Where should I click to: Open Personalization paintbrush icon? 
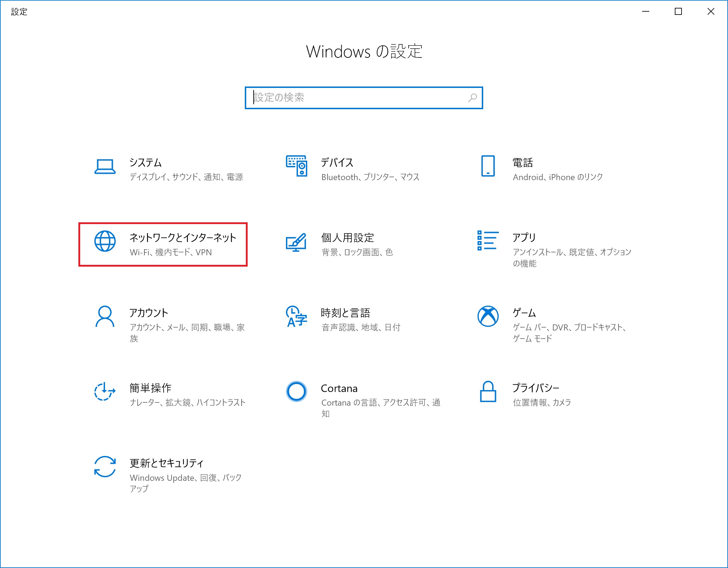pyautogui.click(x=296, y=242)
